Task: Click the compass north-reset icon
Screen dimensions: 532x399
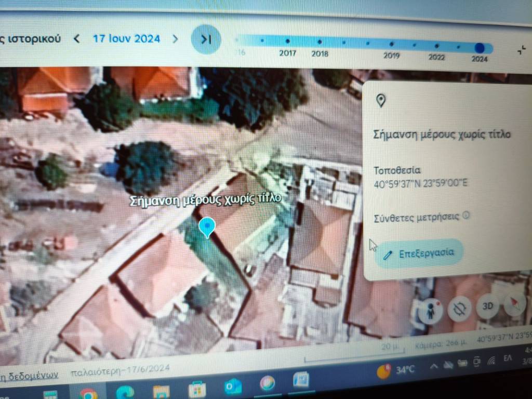Action: tap(514, 305)
